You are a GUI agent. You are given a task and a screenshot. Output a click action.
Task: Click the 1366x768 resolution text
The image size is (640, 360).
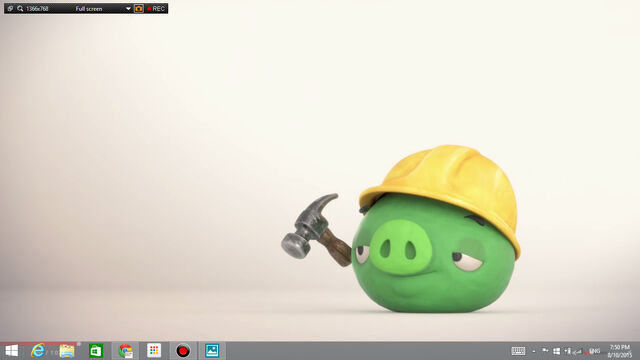coord(37,9)
